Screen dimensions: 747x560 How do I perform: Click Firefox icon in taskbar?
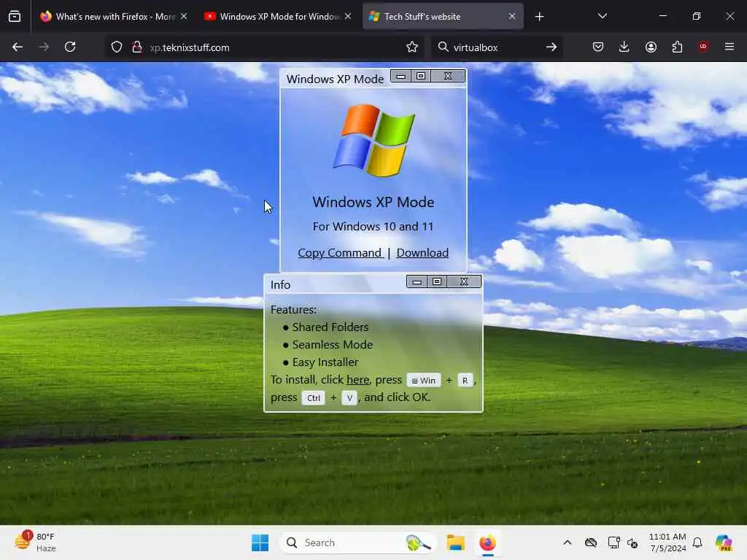tap(488, 542)
